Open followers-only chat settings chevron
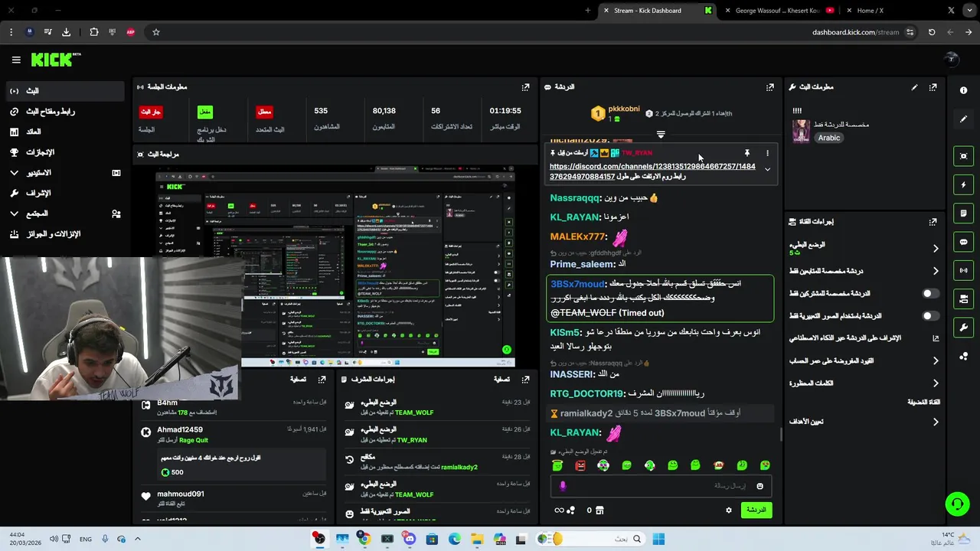Viewport: 980px width, 551px height. click(x=935, y=271)
